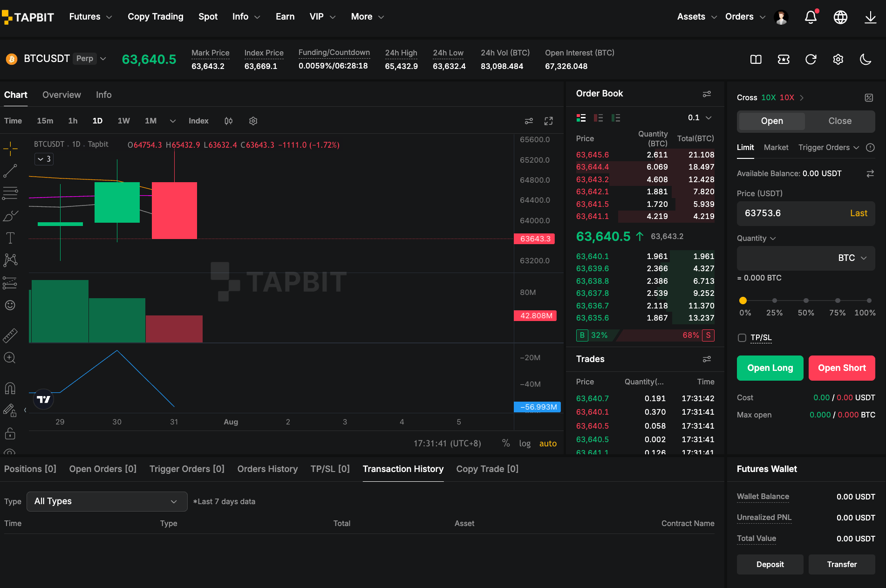886x588 pixels.
Task: Show only asks in order book
Action: pyautogui.click(x=599, y=118)
